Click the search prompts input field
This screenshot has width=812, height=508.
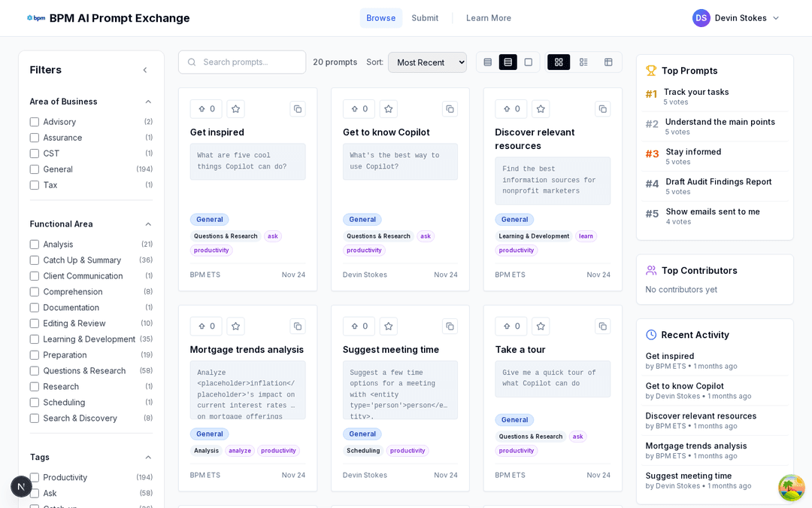tap(242, 62)
